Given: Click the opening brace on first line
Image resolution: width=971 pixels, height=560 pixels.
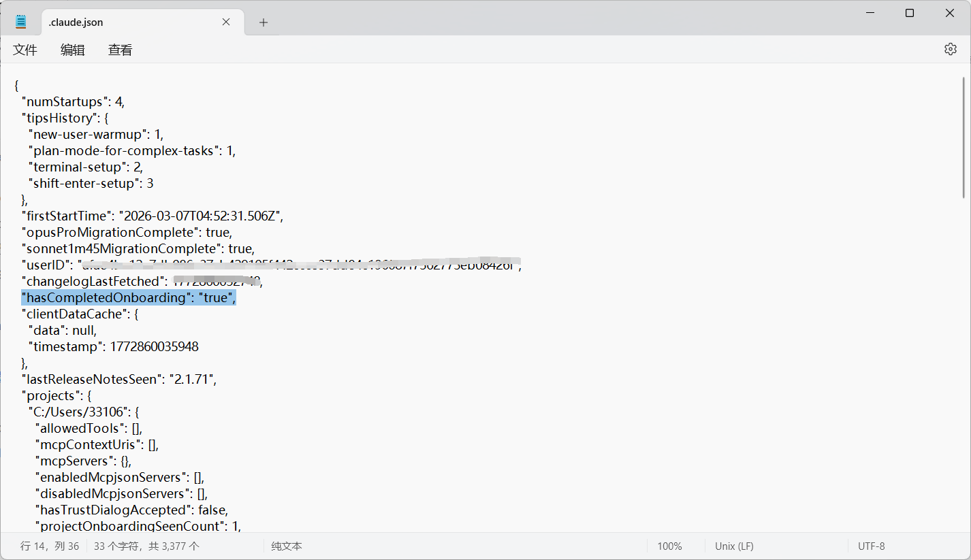Looking at the screenshot, I should [x=16, y=85].
